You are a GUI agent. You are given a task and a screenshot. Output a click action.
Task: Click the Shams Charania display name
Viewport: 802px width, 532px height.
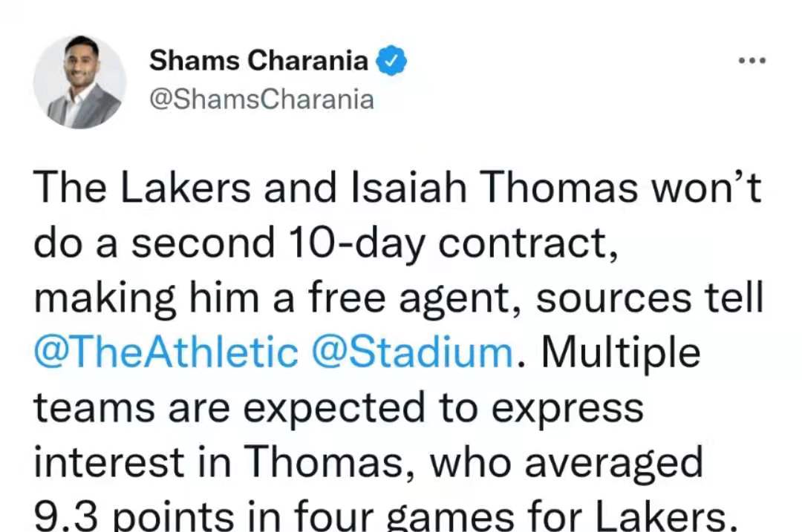(259, 60)
